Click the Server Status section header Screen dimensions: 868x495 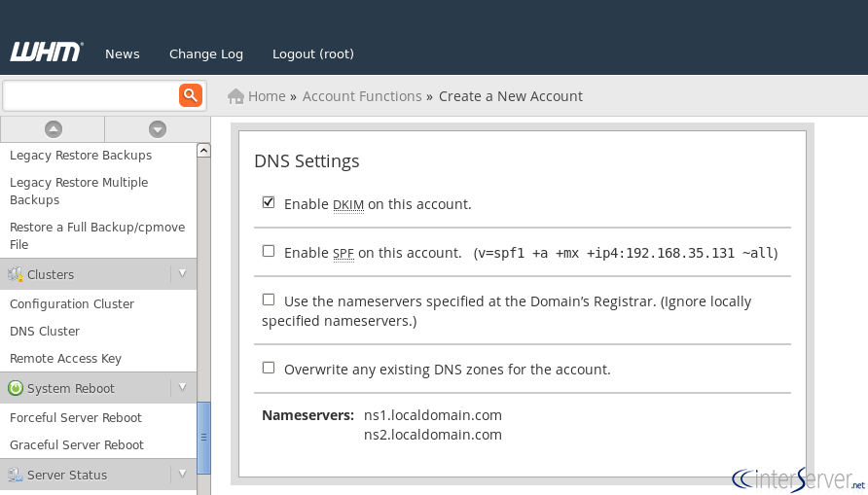98,475
